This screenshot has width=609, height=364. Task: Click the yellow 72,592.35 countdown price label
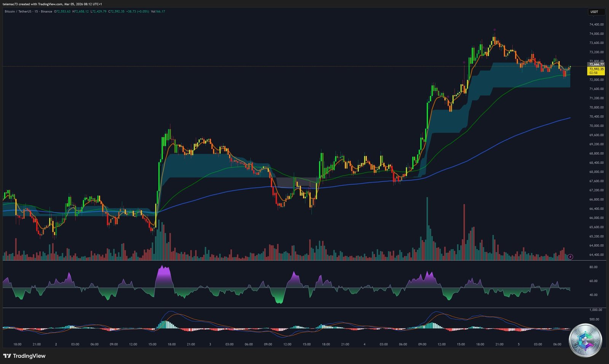(x=596, y=69)
